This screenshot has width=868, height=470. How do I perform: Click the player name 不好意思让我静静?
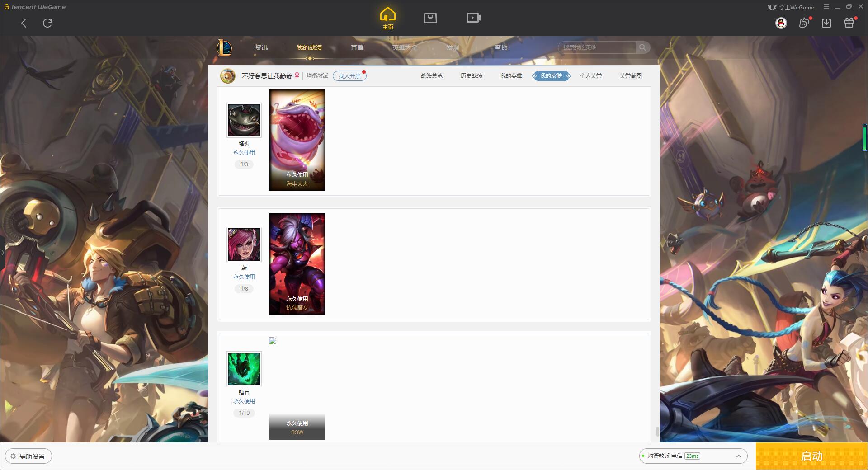click(x=267, y=76)
